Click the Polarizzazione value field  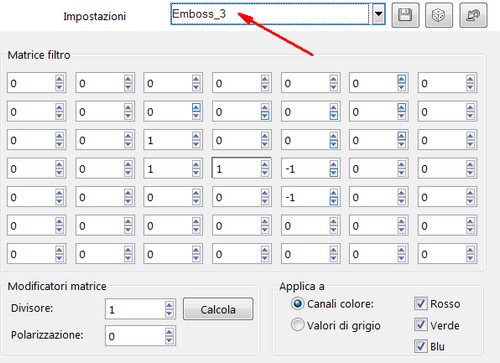135,336
